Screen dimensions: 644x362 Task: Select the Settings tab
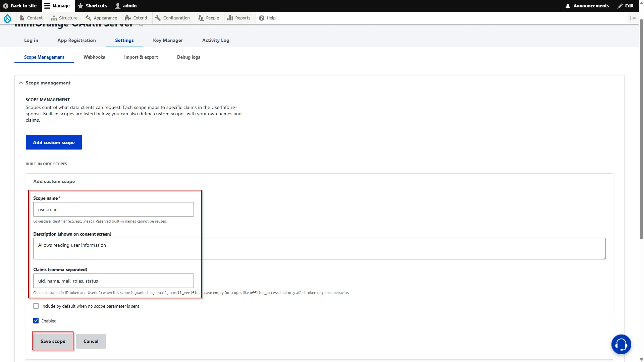pyautogui.click(x=124, y=40)
